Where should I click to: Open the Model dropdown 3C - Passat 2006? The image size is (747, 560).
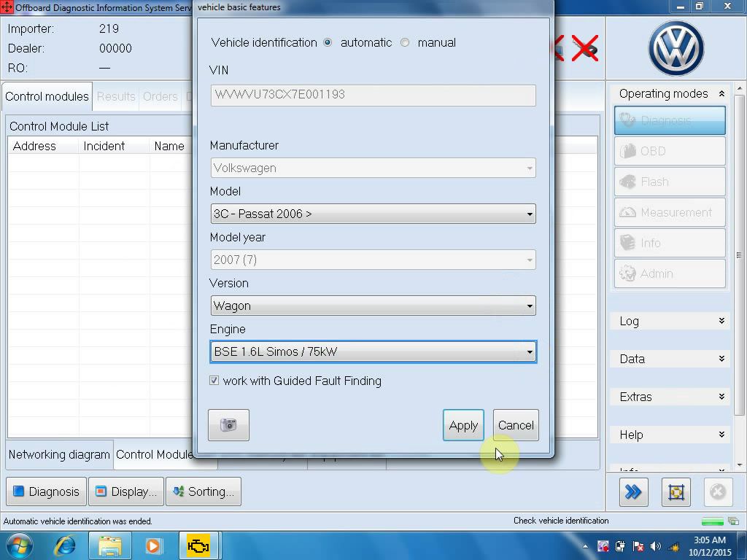click(373, 214)
